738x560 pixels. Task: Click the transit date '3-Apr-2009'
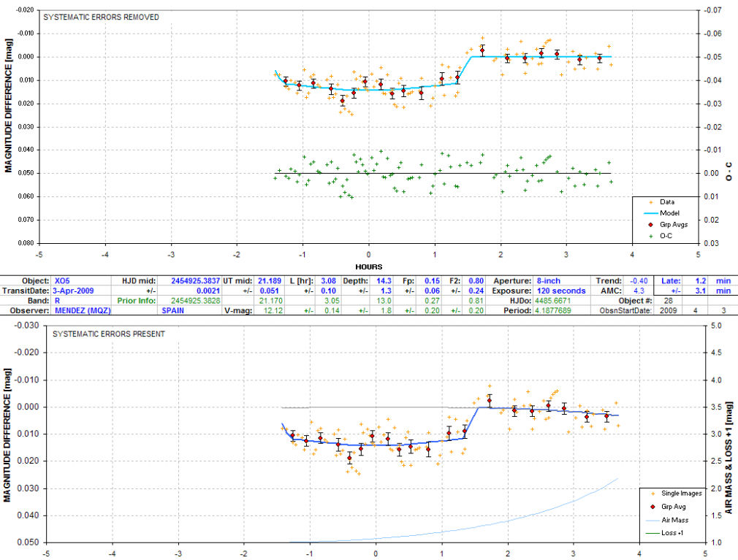73,291
